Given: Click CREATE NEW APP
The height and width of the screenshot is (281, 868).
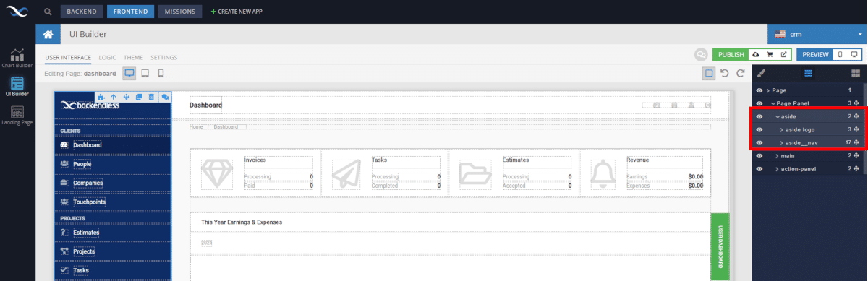Looking at the screenshot, I should pos(237,12).
